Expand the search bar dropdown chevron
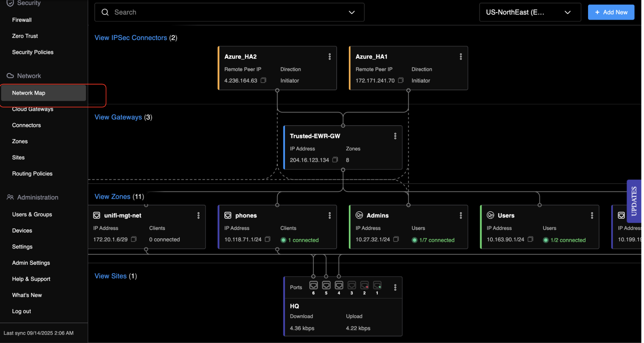Screen dimensions: 644x343 coord(352,12)
